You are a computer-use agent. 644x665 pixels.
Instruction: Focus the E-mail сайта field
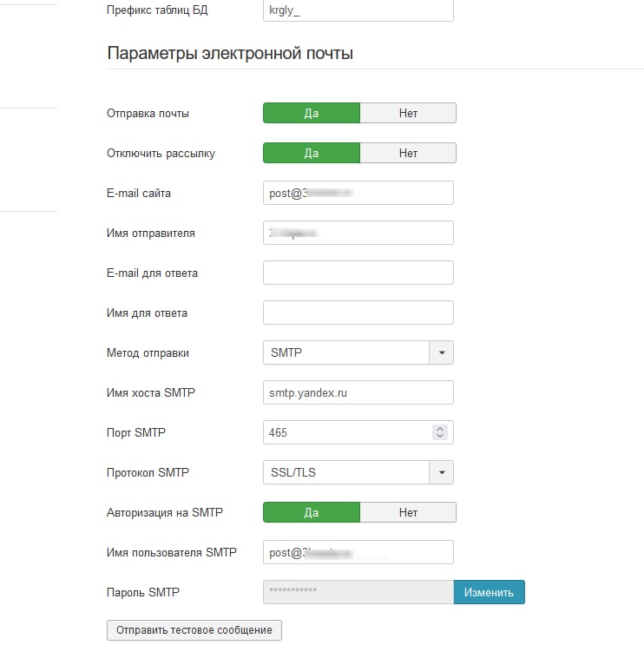point(358,193)
